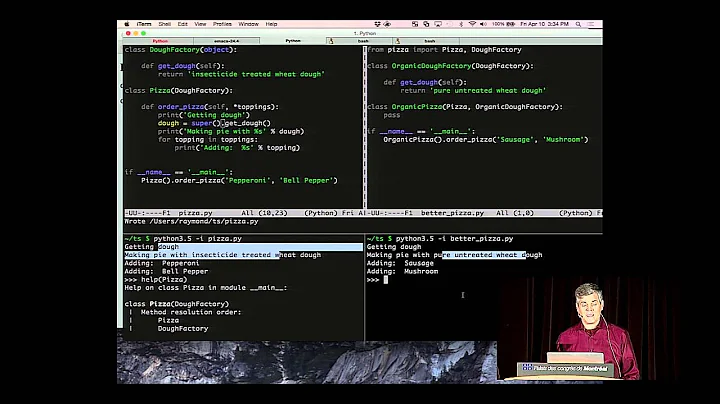Zoom window with green button
This screenshot has height=404, width=720.
[x=143, y=33]
